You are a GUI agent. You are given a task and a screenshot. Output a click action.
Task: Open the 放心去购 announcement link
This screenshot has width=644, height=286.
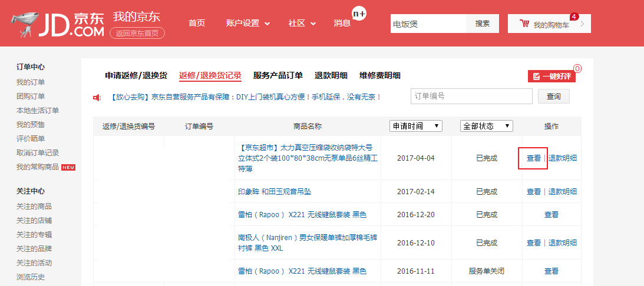[x=246, y=97]
